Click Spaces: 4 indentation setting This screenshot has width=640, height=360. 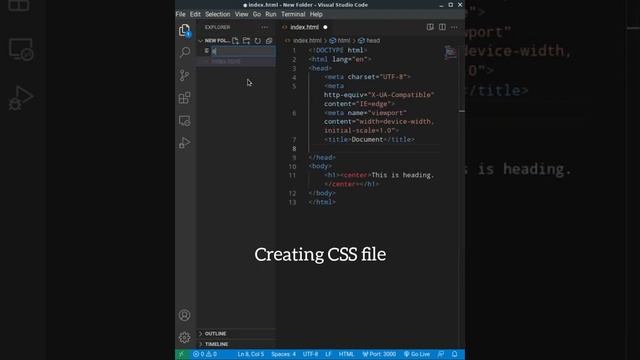click(283, 354)
